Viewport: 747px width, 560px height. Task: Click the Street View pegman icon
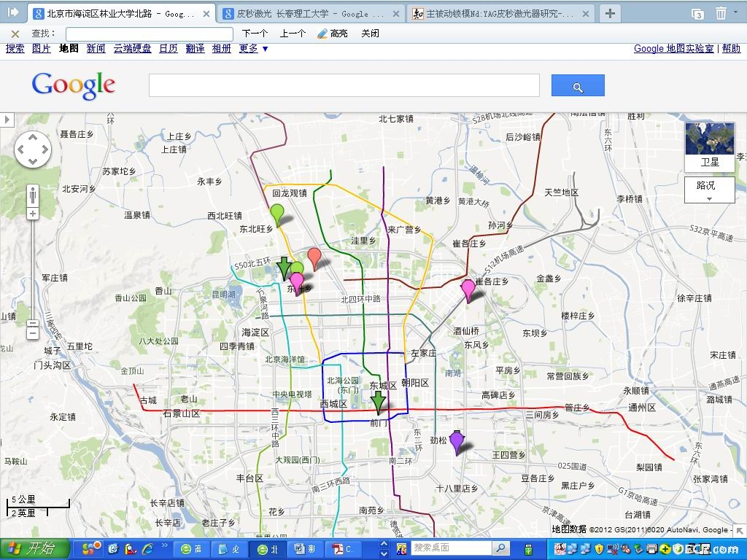click(x=33, y=195)
